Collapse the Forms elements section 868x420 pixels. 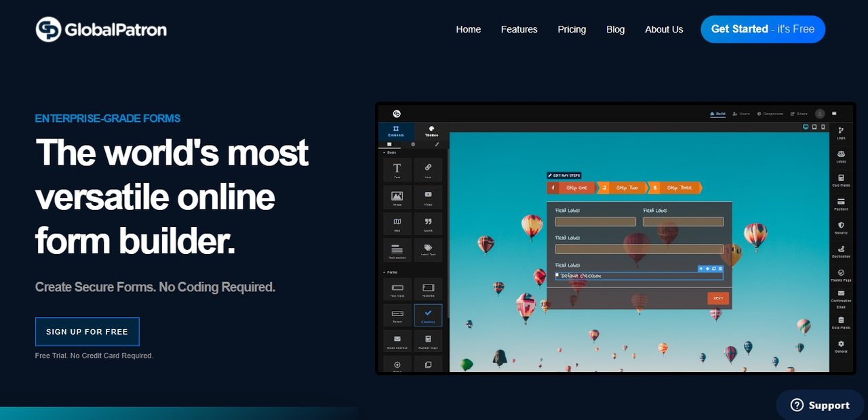tap(390, 272)
